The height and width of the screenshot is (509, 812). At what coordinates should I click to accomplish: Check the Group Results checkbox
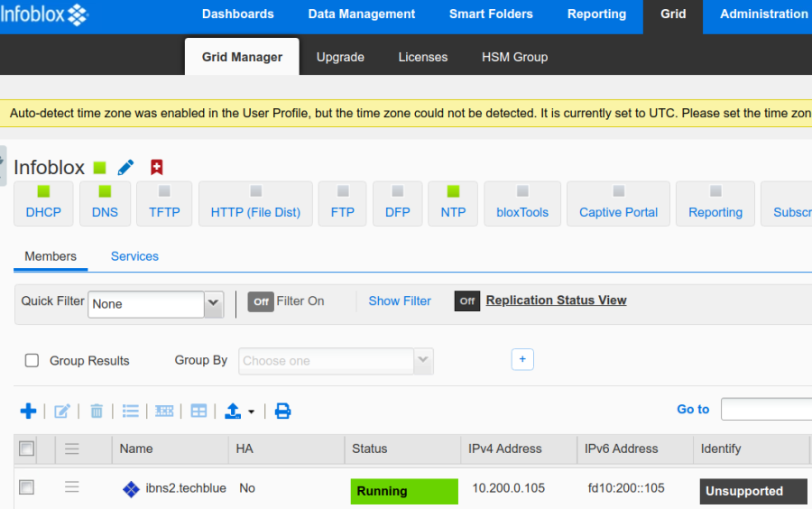[32, 360]
